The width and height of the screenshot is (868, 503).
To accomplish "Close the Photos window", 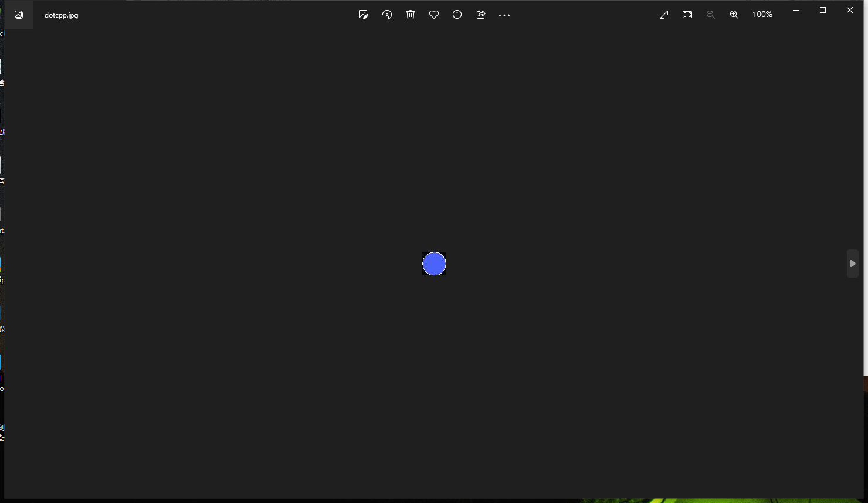I will click(850, 10).
